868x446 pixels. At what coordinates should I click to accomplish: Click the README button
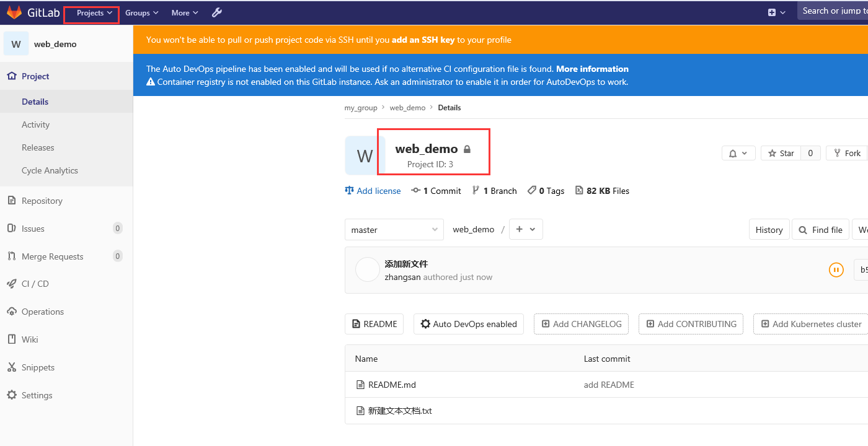[374, 324]
